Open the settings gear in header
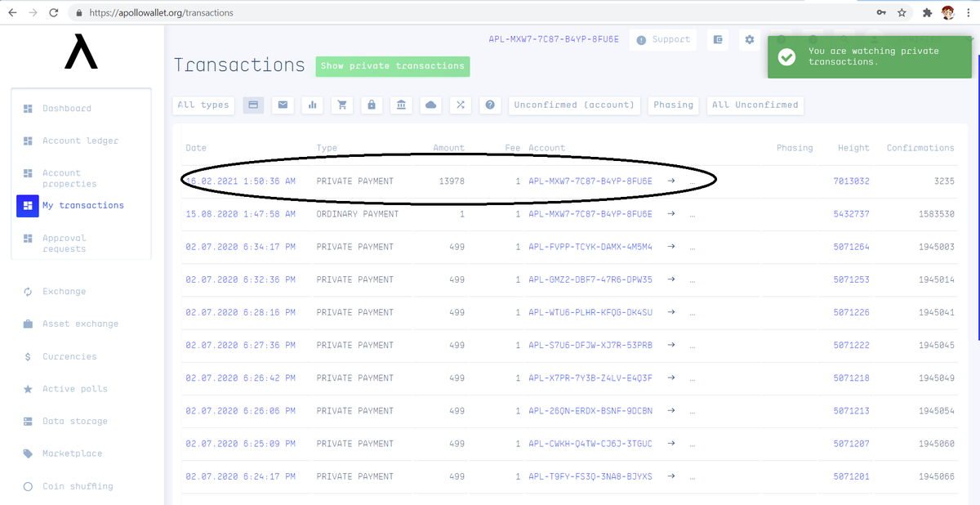This screenshot has width=980, height=505. [x=750, y=39]
